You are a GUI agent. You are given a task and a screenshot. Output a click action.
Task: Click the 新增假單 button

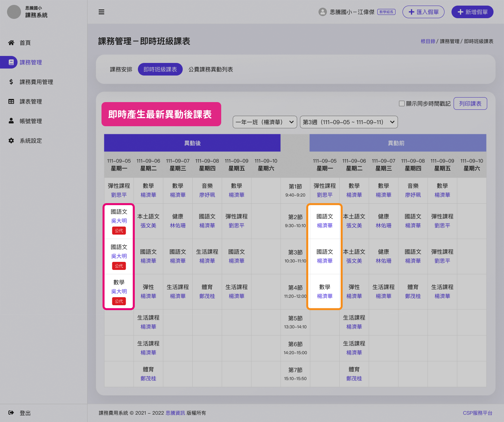[x=472, y=12]
